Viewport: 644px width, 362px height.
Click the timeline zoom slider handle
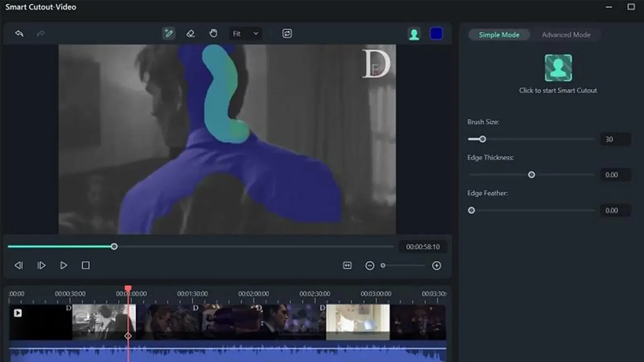pos(383,265)
